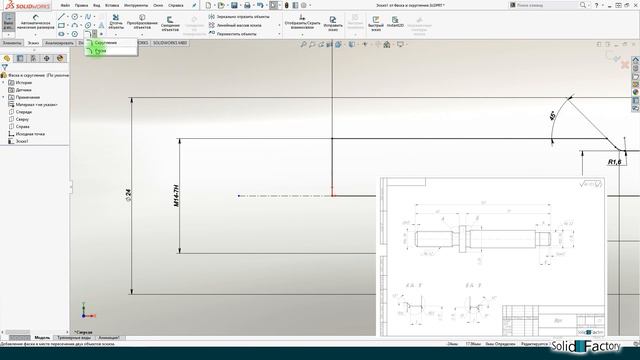Click the Open document icon

tap(221, 5)
